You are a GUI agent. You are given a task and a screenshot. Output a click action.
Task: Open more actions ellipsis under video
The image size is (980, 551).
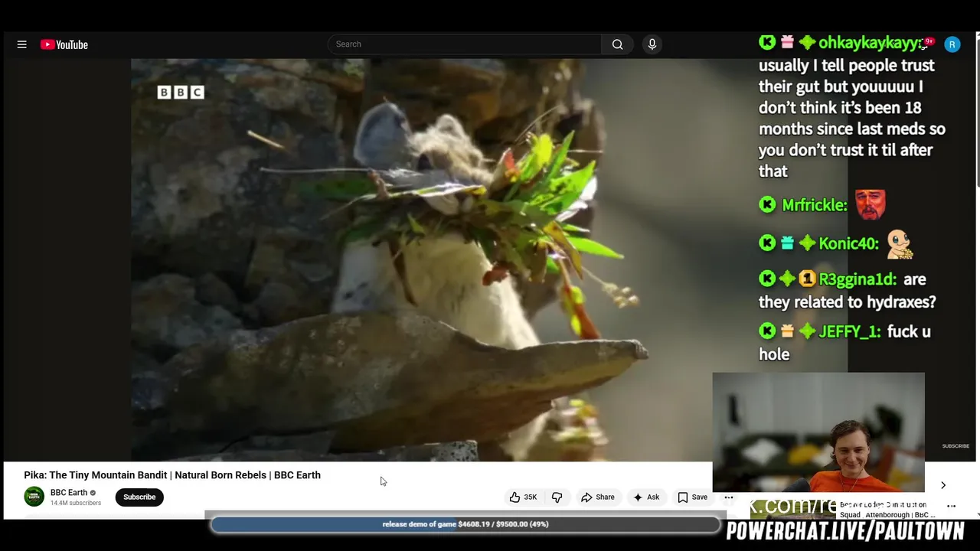729,497
